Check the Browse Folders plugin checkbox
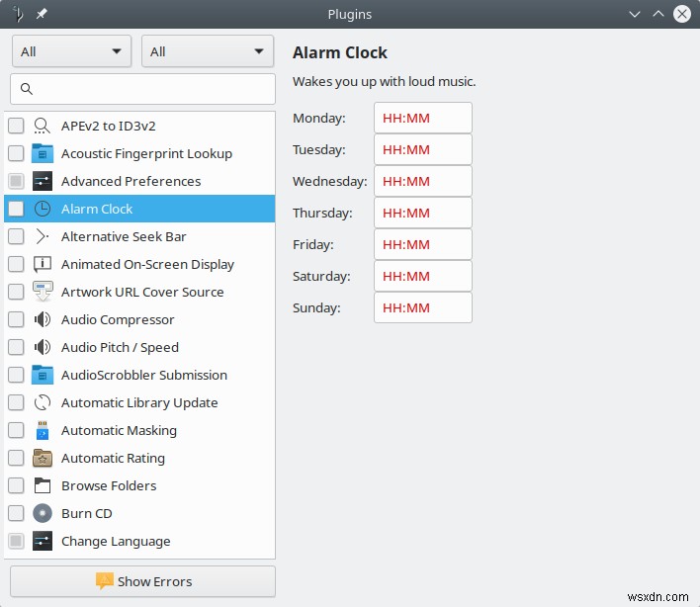The width and height of the screenshot is (700, 607). [x=16, y=485]
